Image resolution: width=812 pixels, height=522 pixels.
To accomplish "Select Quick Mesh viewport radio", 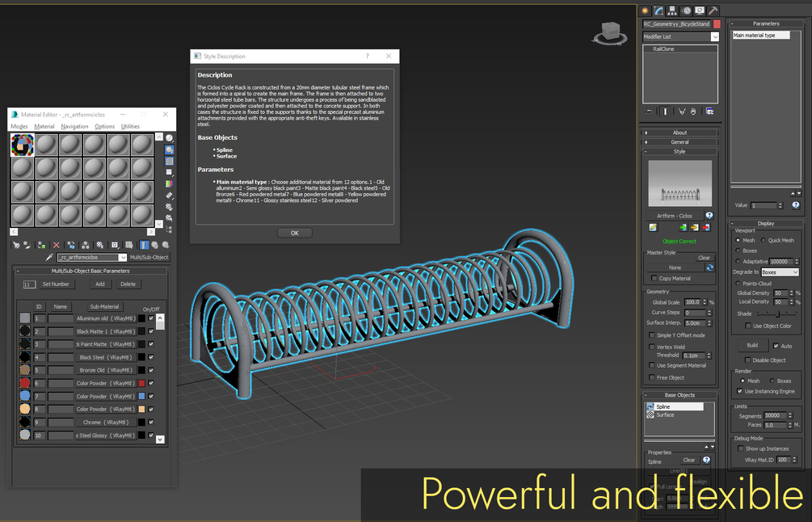I will tap(764, 240).
